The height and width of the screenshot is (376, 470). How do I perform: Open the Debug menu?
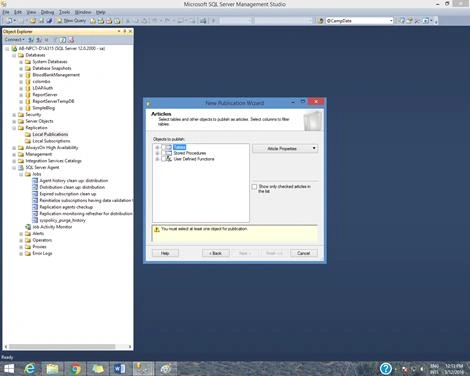pos(47,12)
